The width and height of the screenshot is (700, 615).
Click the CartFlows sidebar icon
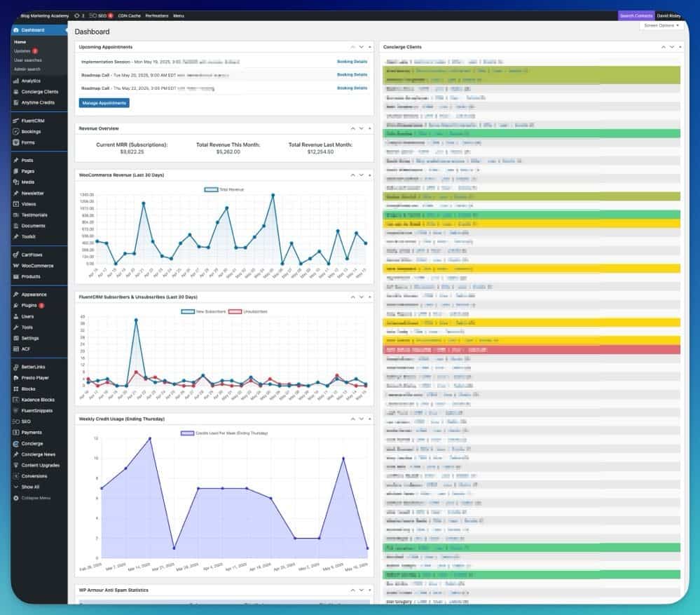coord(16,255)
